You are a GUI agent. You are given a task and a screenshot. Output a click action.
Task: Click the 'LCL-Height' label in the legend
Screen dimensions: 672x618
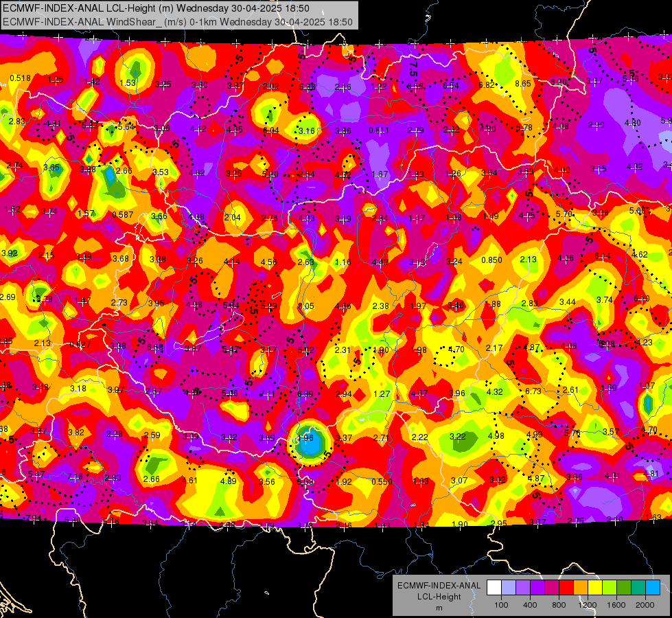pos(439,597)
